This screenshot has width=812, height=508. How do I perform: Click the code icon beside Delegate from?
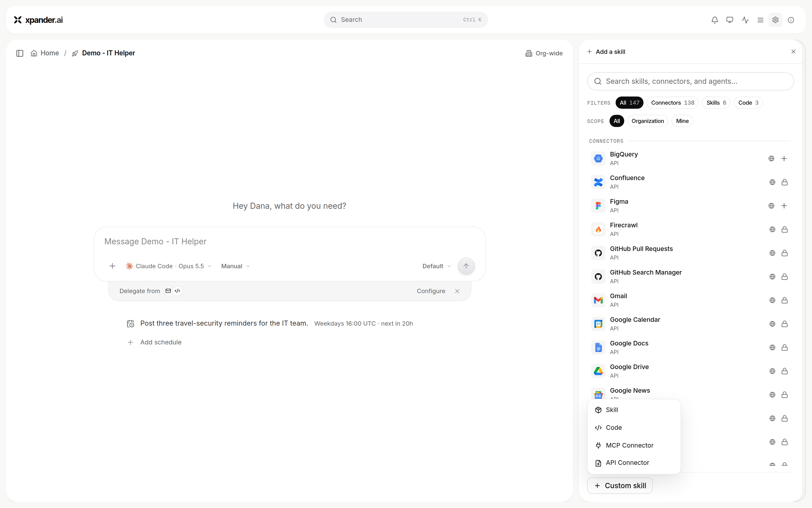click(178, 291)
